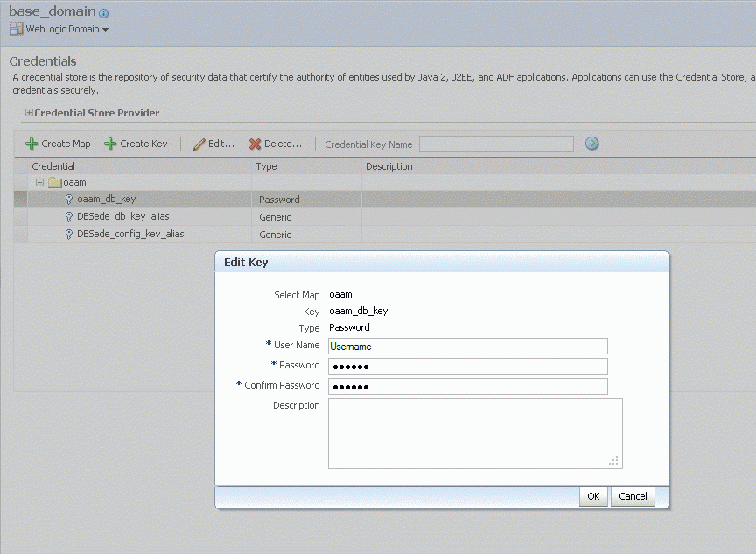Click the User Name input field
The image size is (756, 554).
(467, 347)
